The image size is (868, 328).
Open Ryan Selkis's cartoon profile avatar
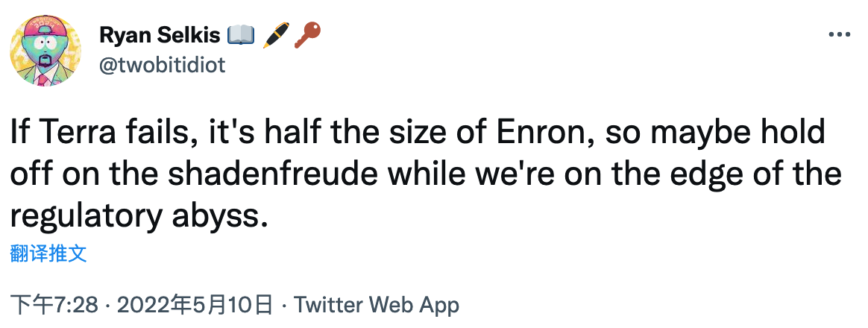[x=45, y=51]
